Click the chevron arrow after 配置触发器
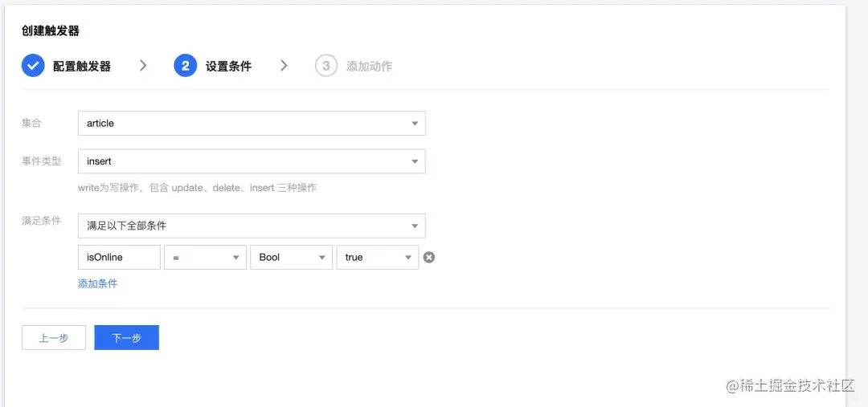 pos(143,66)
